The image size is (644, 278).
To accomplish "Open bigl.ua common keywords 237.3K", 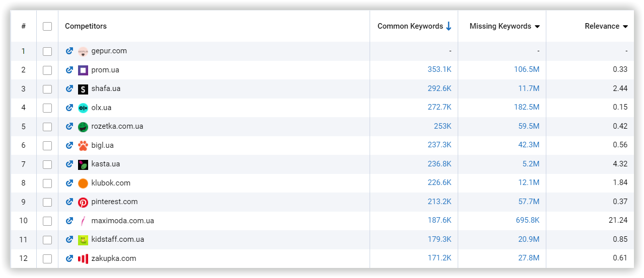I will (x=440, y=145).
